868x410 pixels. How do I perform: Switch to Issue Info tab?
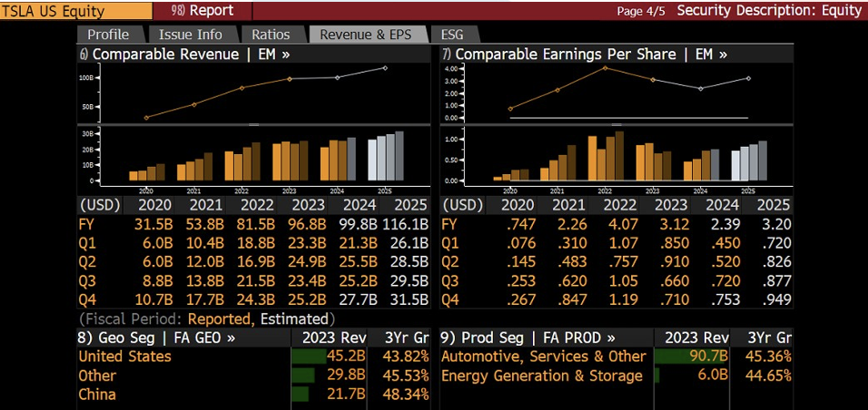(191, 34)
